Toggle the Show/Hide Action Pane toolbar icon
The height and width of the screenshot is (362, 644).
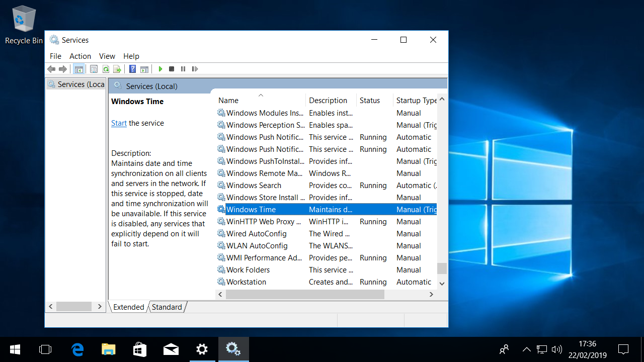point(144,69)
